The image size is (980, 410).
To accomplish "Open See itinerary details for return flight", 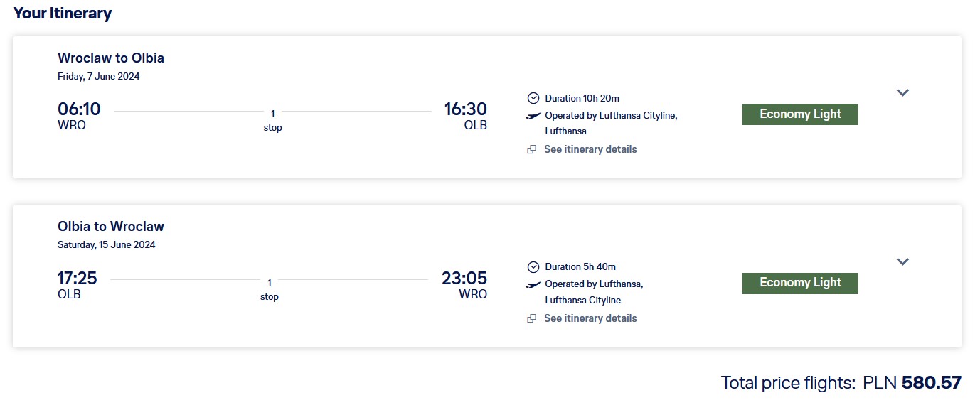I will point(590,318).
